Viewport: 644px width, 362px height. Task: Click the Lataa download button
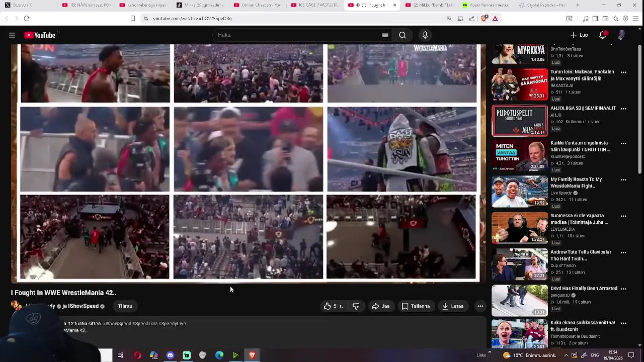453,306
